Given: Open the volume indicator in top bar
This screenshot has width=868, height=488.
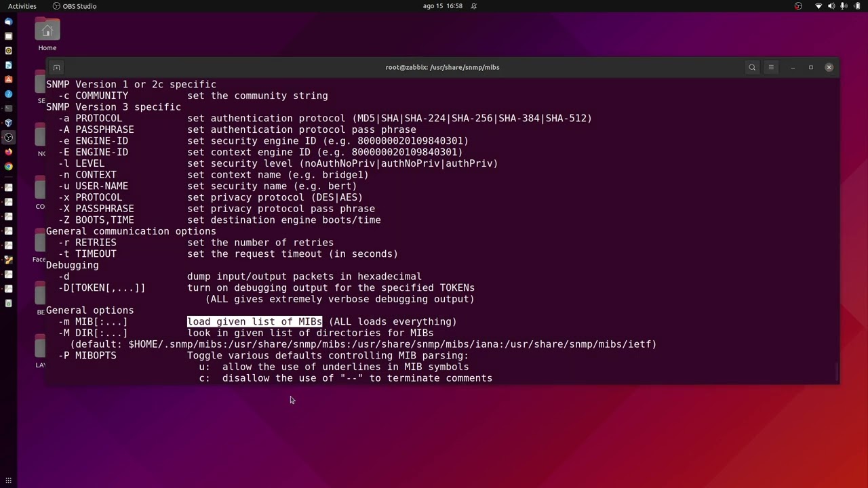Looking at the screenshot, I should 831,6.
